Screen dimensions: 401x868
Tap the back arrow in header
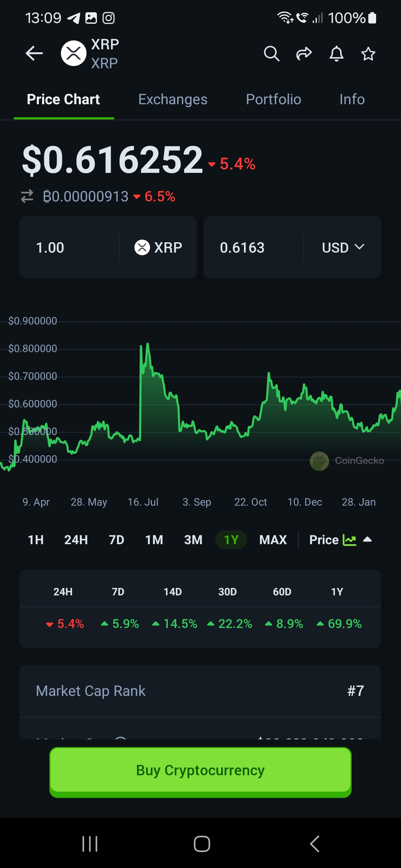34,53
